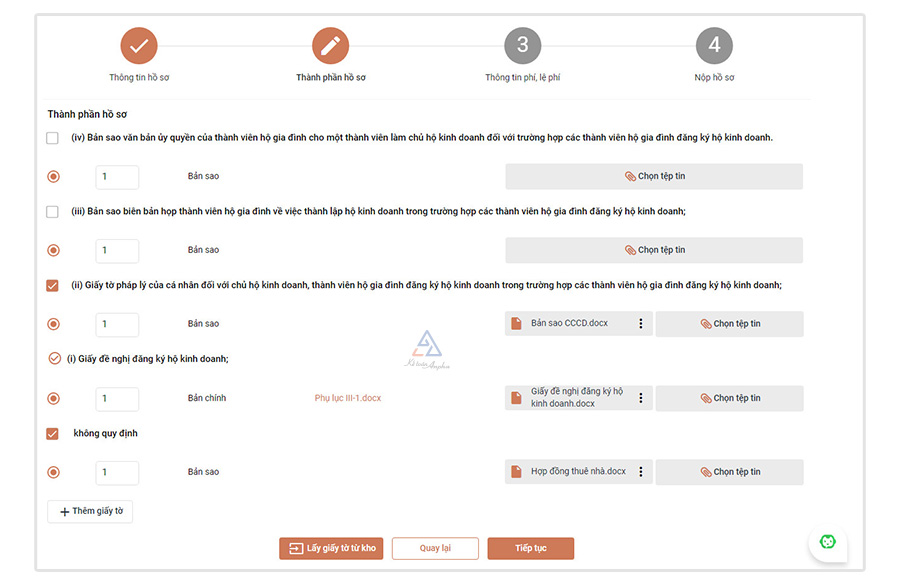
Task: Open options menu for Bản sao CCCD.docx
Action: 641,324
